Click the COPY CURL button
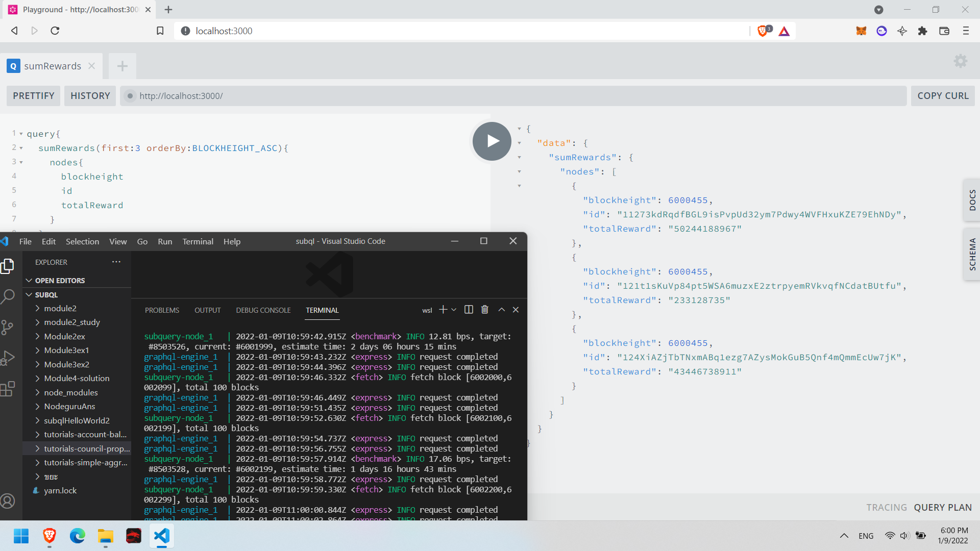The width and height of the screenshot is (980, 551). (942, 95)
